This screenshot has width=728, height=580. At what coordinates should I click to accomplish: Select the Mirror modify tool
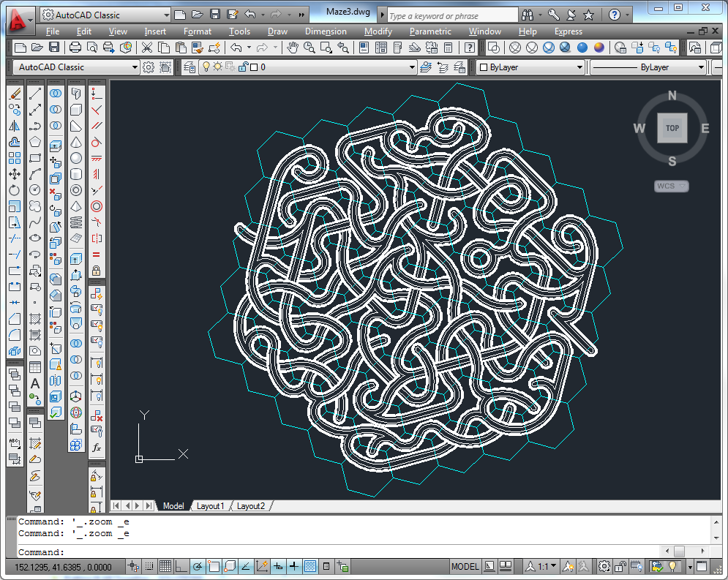tap(15, 126)
